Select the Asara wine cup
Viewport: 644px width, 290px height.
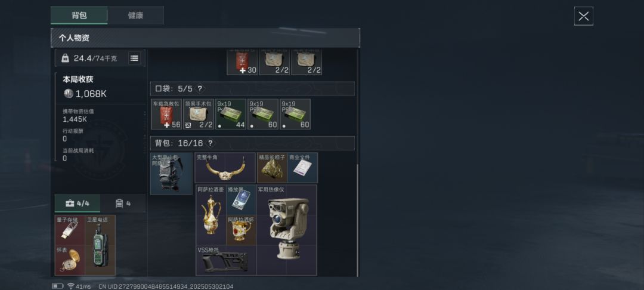241,230
